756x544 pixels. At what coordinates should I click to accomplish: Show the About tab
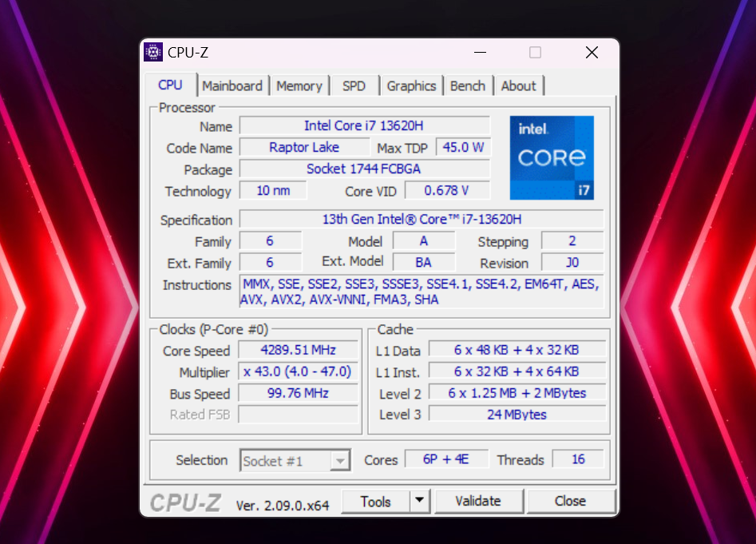pos(518,85)
